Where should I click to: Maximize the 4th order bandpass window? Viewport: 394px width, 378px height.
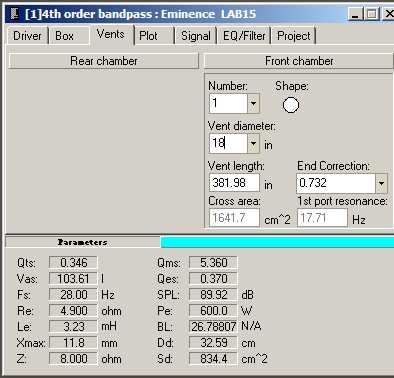(x=372, y=14)
